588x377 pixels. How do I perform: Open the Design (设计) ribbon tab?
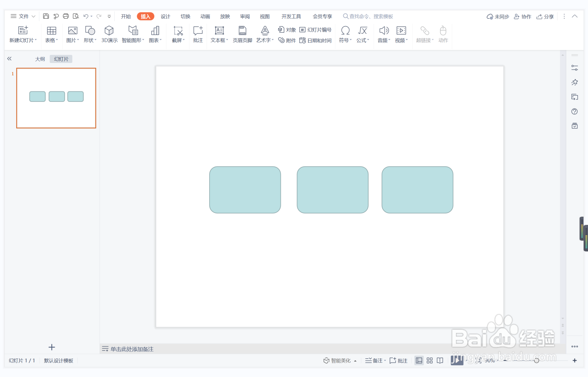click(x=165, y=16)
